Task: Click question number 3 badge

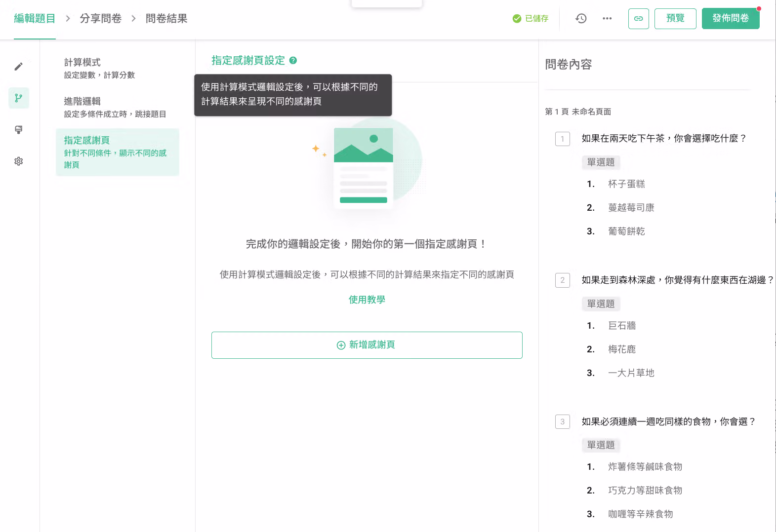Action: coord(563,421)
